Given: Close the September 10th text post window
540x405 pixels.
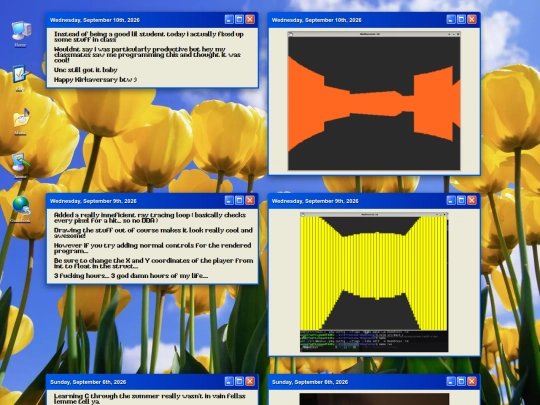Looking at the screenshot, I should click(x=250, y=19).
